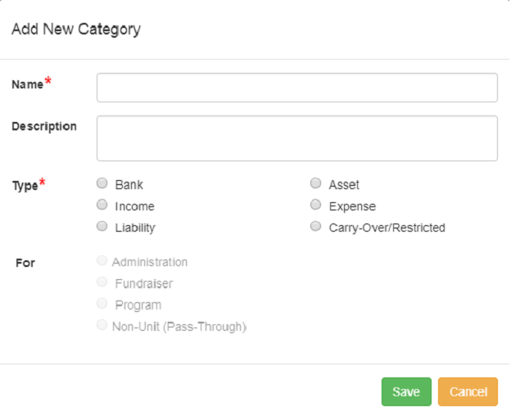Screen dimensions: 511x420
Task: Choose the Income type option
Action: (102, 205)
